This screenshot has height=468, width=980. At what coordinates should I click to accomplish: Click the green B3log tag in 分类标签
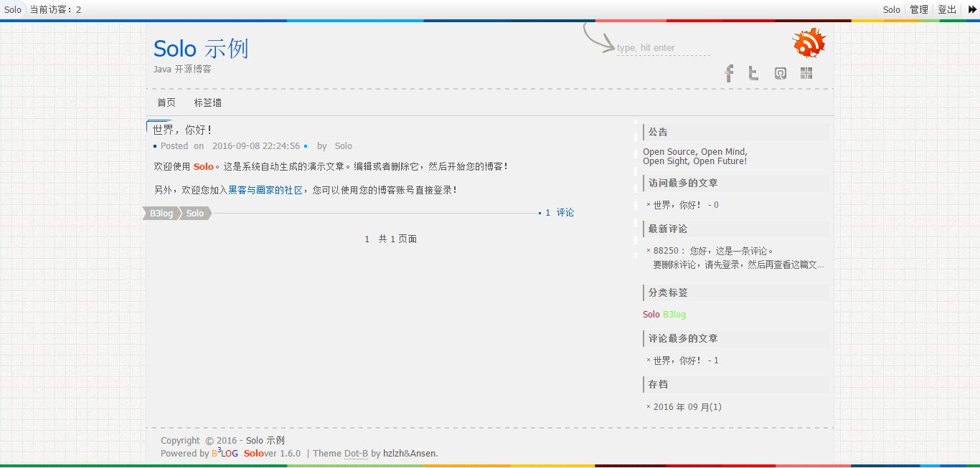674,315
